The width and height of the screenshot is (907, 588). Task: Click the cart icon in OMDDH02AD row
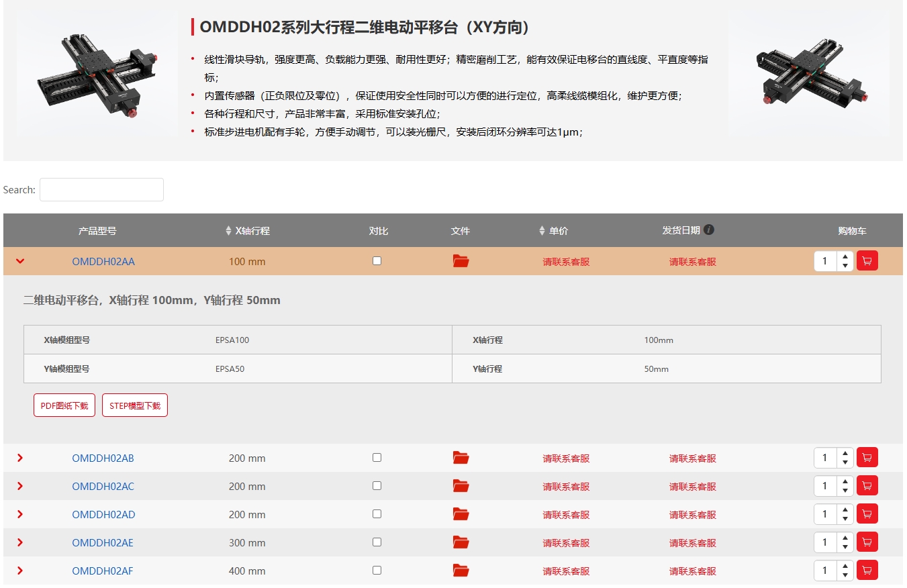coord(867,514)
